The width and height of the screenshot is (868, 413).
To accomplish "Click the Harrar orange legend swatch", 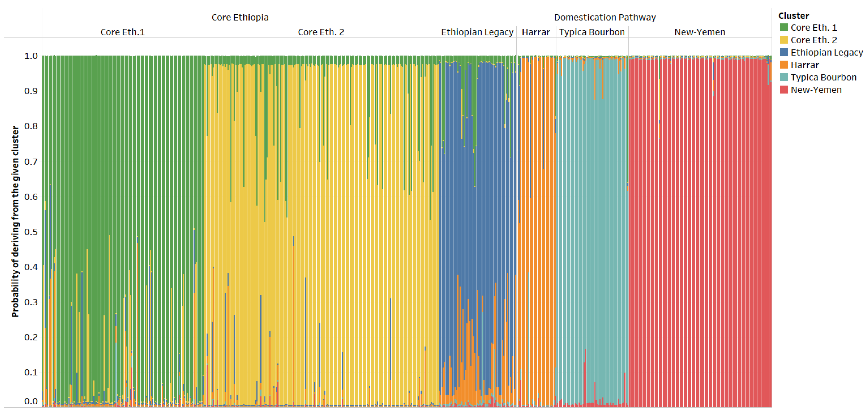I will [x=784, y=65].
